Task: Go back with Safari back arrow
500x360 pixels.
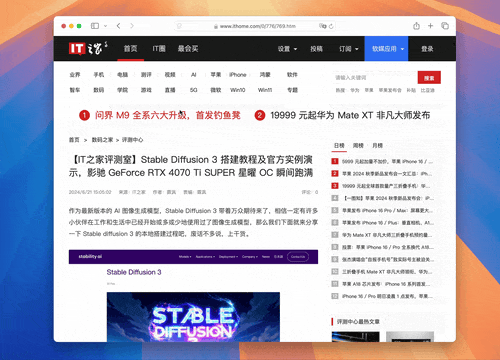Action: point(119,26)
